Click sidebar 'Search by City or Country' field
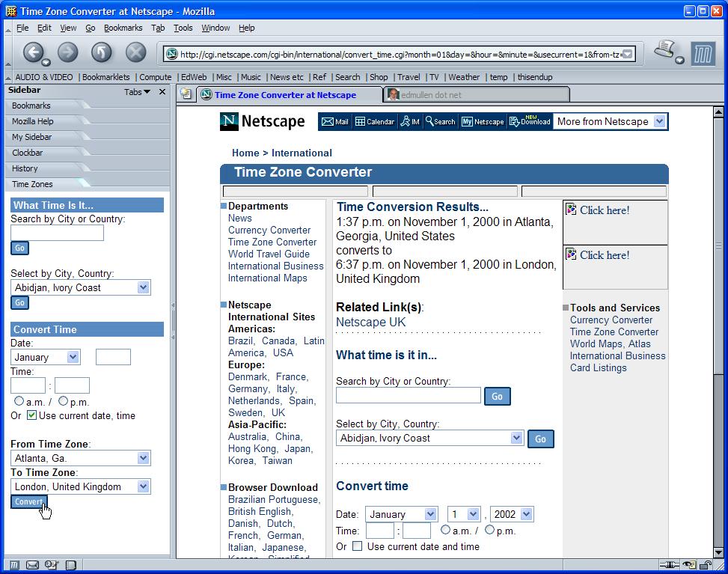Viewport: 728px width, 574px height. pos(57,233)
